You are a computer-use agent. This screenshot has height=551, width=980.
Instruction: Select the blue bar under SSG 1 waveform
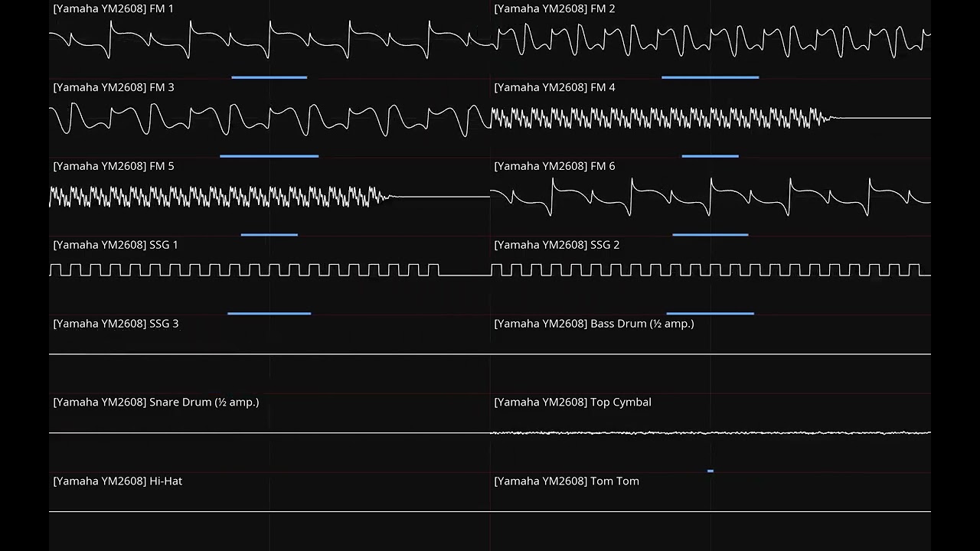269,314
